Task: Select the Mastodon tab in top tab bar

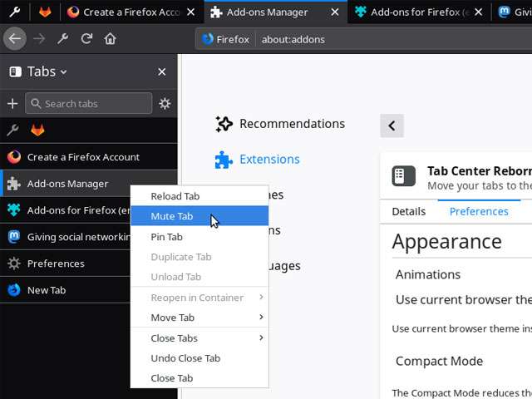Action: pyautogui.click(x=513, y=12)
